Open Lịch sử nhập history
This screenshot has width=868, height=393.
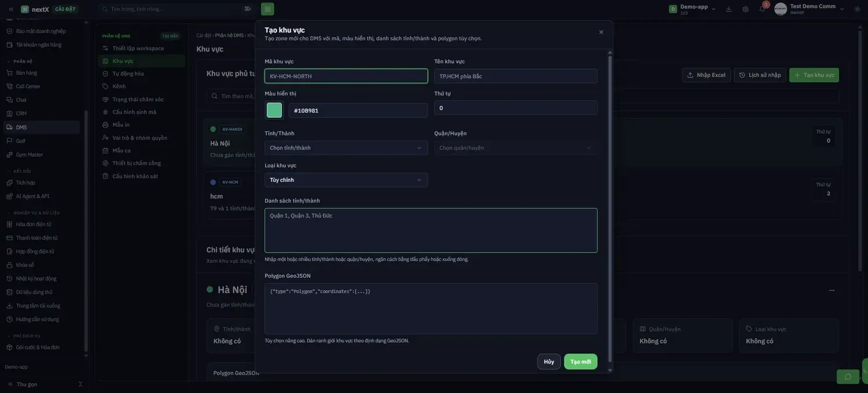click(760, 75)
